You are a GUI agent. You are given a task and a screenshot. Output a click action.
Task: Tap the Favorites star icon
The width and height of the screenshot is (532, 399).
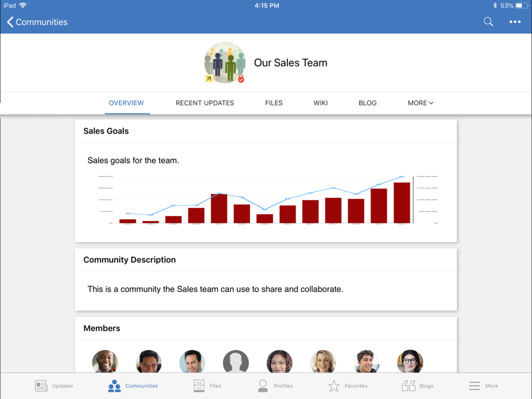(x=334, y=386)
